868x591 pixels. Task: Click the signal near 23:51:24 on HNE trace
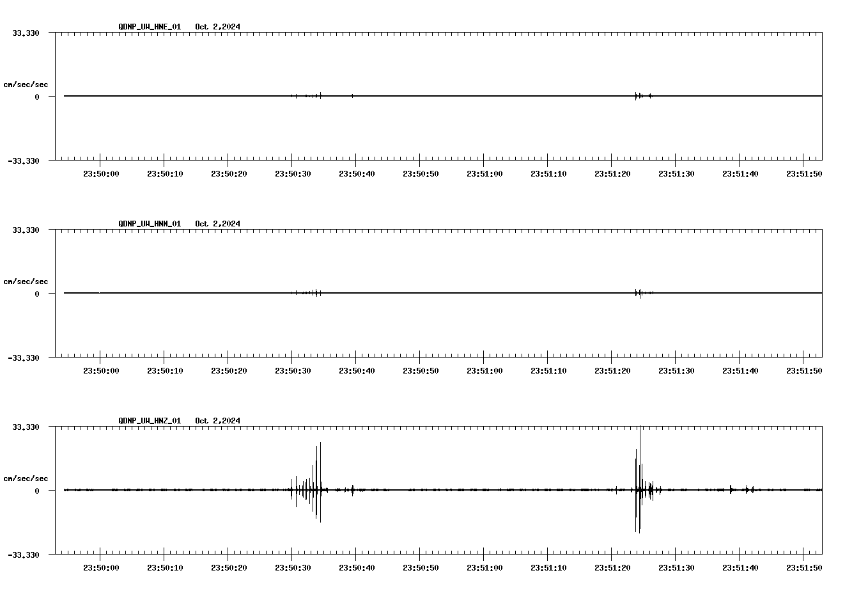click(x=643, y=96)
